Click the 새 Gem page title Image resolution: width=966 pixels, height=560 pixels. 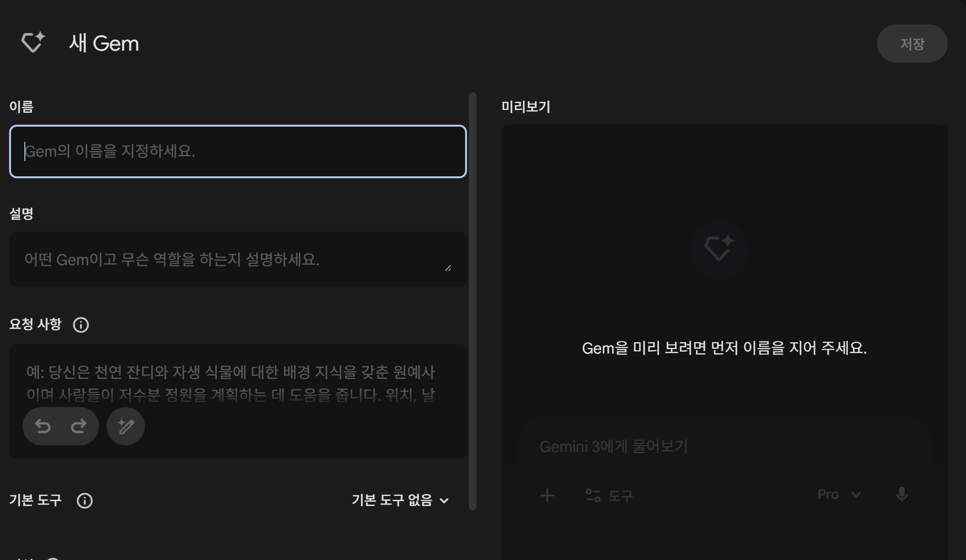pos(104,43)
